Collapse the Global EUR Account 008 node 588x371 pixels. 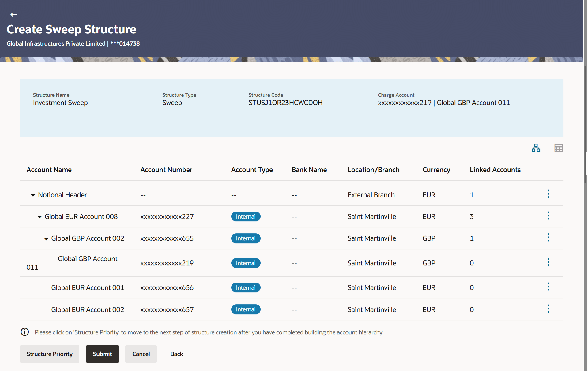tap(40, 217)
